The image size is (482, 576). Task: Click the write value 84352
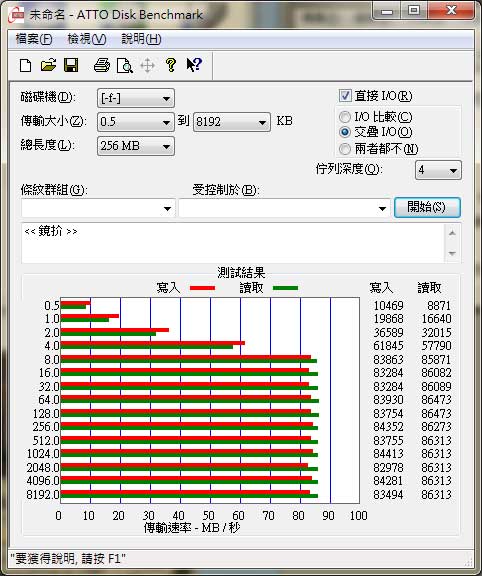click(x=388, y=427)
